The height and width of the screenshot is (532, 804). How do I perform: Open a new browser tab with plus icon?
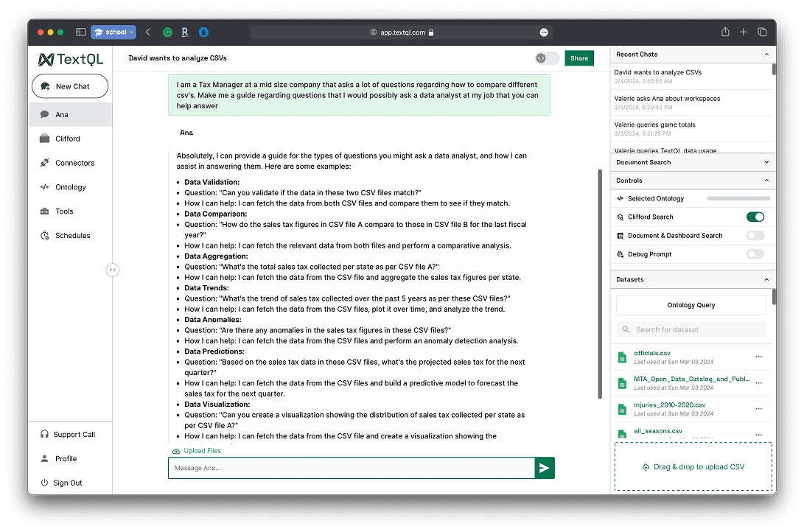pyautogui.click(x=743, y=32)
